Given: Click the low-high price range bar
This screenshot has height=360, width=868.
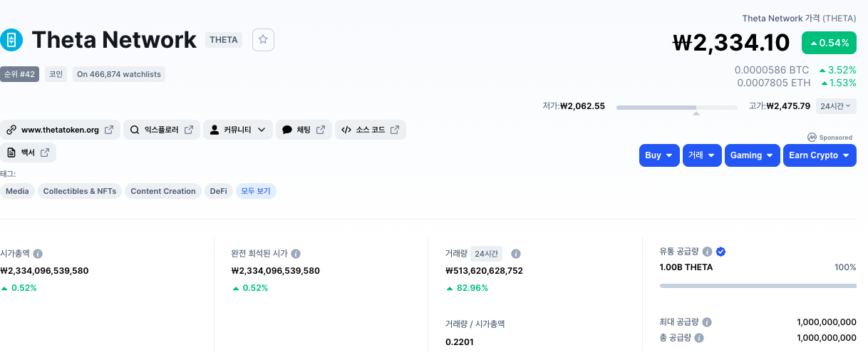Looking at the screenshot, I should pos(677,108).
